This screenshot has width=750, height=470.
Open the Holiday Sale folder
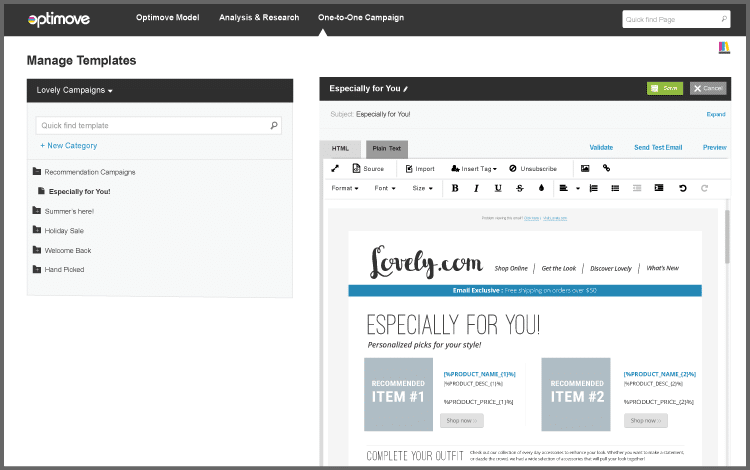click(58, 230)
